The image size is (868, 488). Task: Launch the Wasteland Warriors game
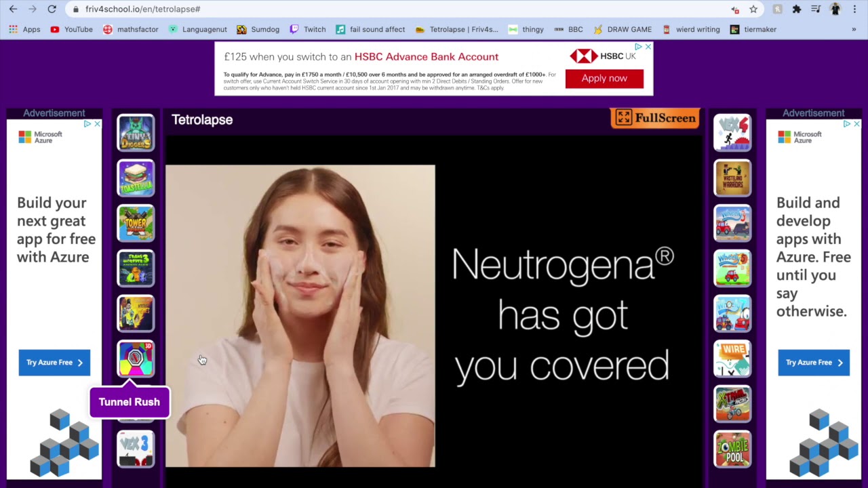[x=732, y=178]
